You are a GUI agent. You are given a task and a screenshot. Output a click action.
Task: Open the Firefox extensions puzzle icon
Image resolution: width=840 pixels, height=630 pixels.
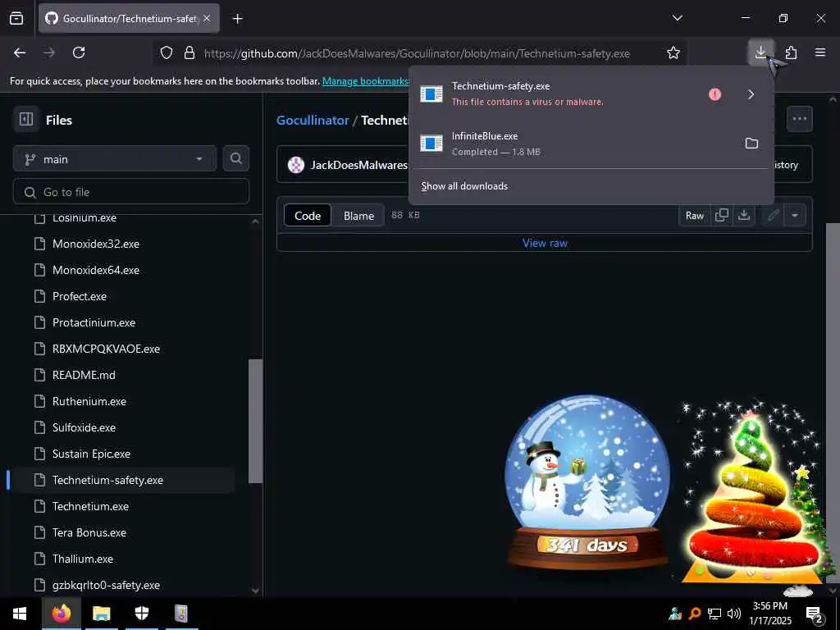pyautogui.click(x=791, y=52)
